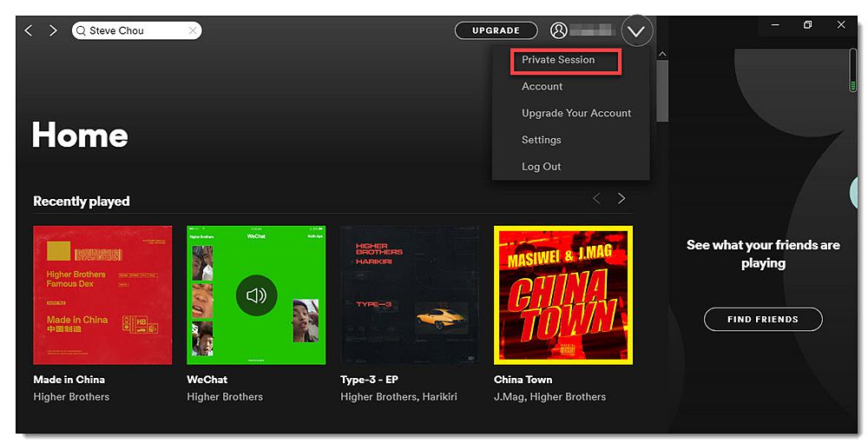
Task: Go forward with the right arrow
Action: pos(53,30)
